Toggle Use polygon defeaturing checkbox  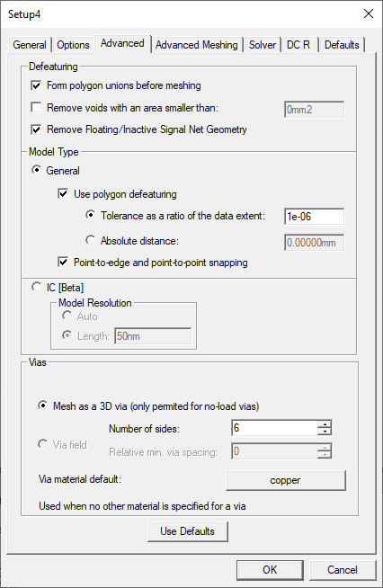(63, 194)
